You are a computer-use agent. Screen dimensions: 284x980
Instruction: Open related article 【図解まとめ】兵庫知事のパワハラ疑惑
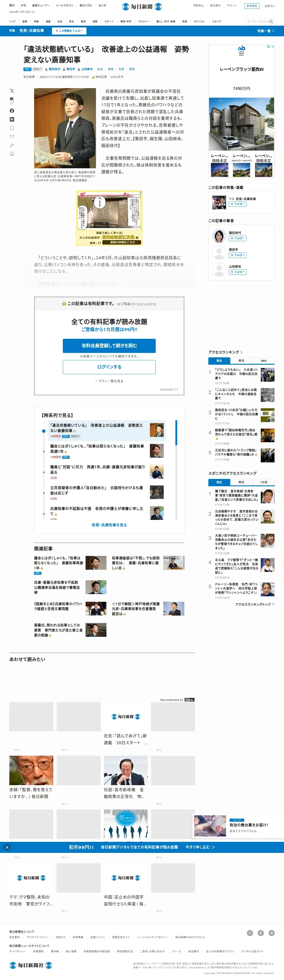tap(58, 606)
